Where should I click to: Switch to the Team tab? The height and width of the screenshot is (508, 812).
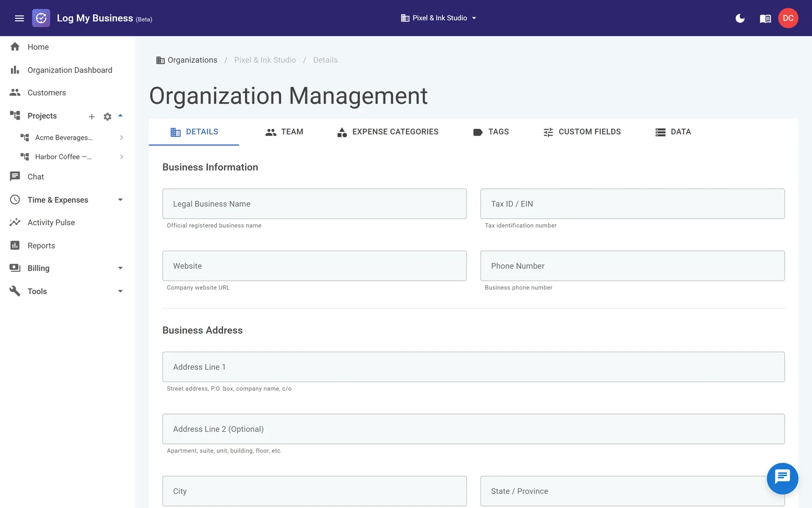tap(284, 132)
